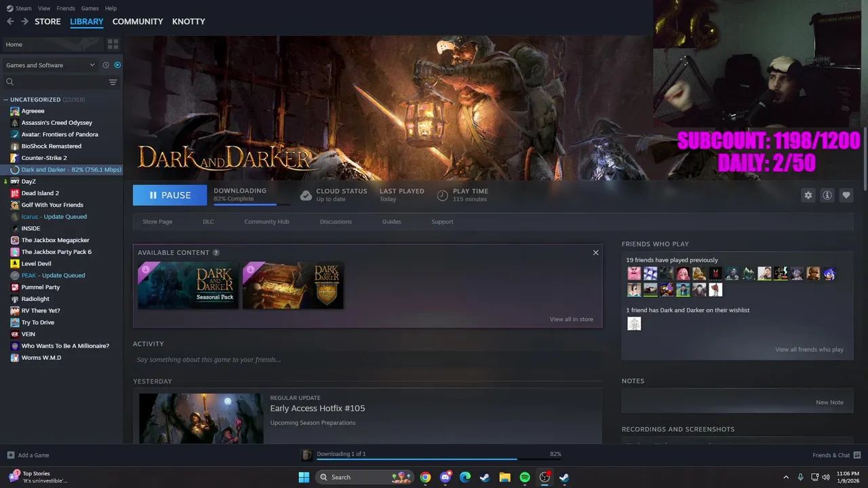The image size is (868, 488).
Task: Open the View menu
Action: tap(44, 8)
